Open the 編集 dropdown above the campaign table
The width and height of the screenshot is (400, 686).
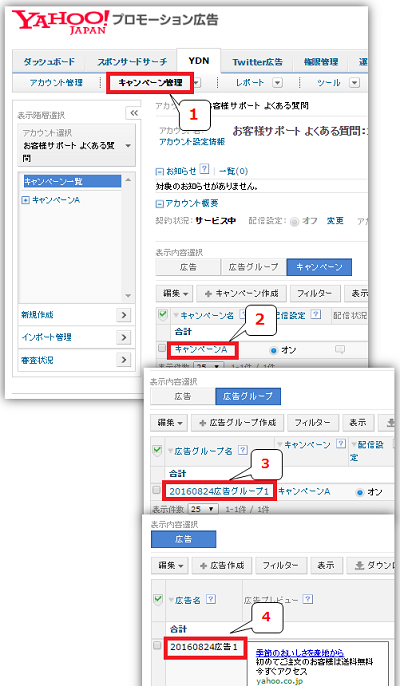tap(175, 294)
